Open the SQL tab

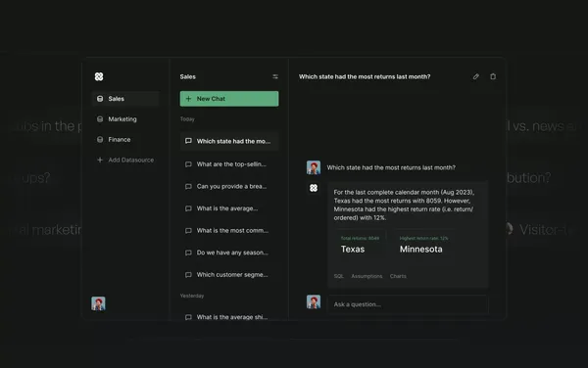click(339, 276)
